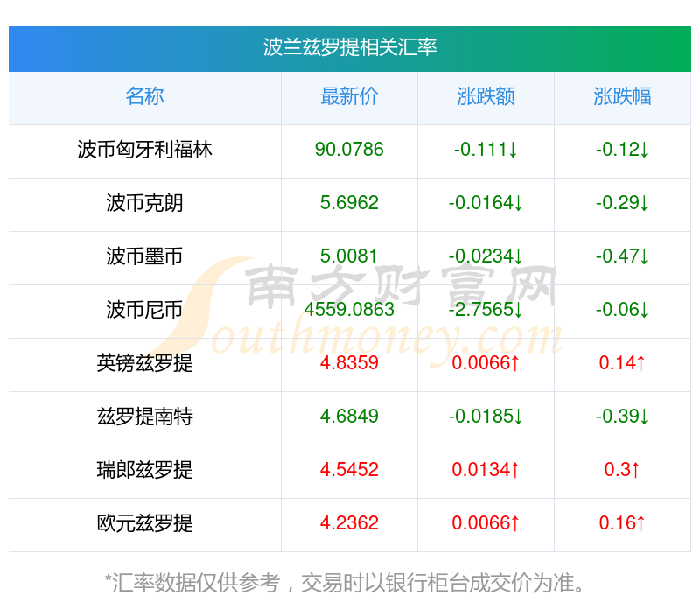Select the 最新价 column header

click(349, 96)
